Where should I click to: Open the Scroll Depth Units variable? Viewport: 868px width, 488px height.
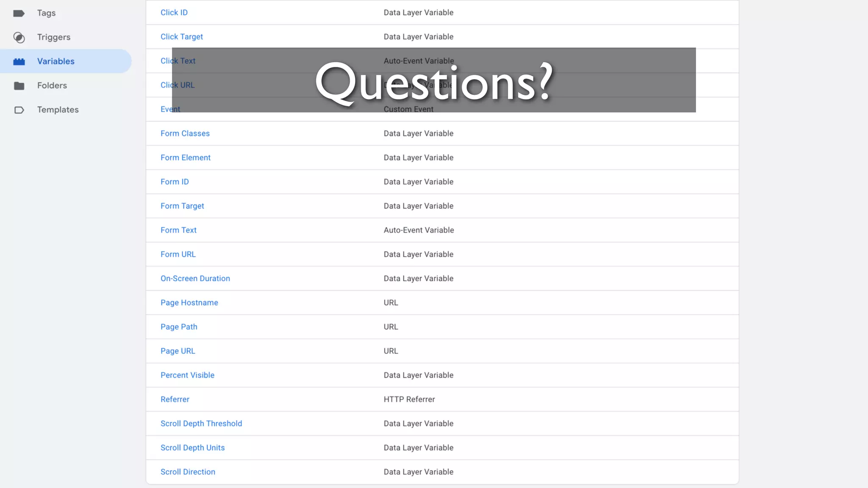192,447
